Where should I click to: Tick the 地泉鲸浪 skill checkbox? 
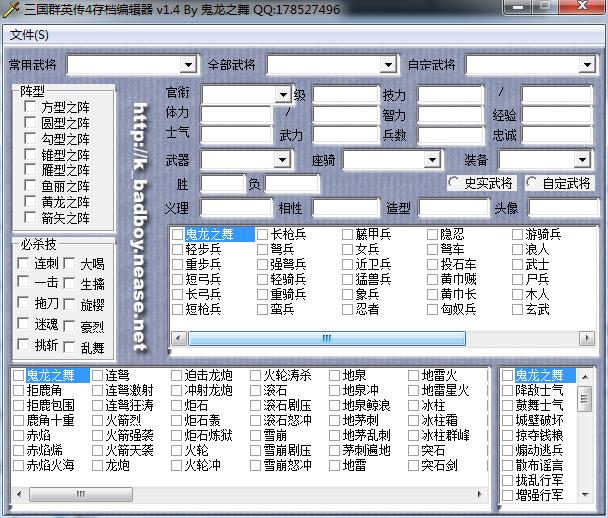click(335, 406)
